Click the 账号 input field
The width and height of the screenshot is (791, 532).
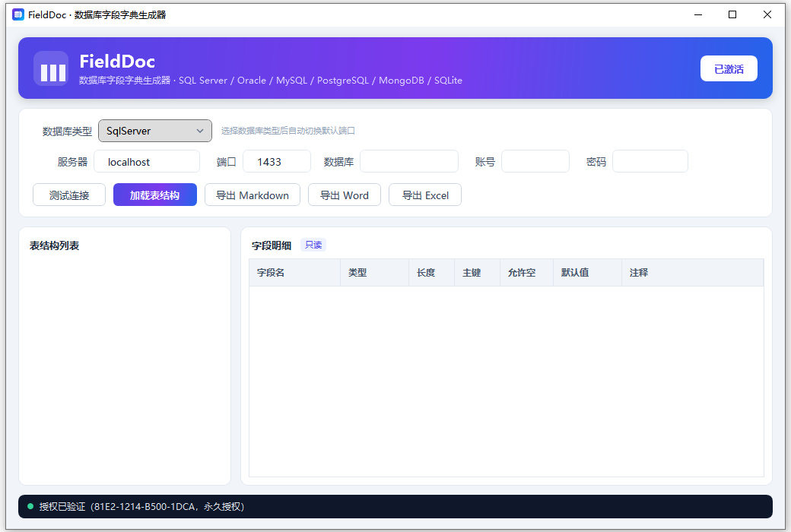click(x=535, y=161)
